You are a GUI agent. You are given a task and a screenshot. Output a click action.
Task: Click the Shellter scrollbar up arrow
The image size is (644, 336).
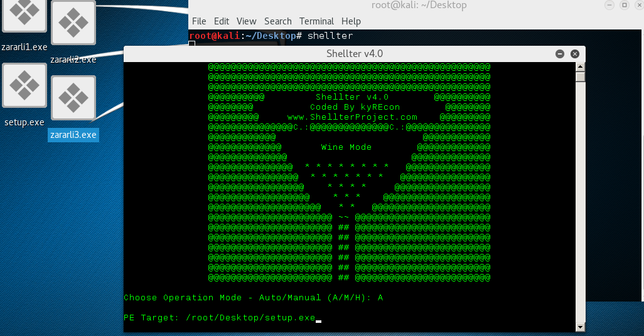[580, 66]
